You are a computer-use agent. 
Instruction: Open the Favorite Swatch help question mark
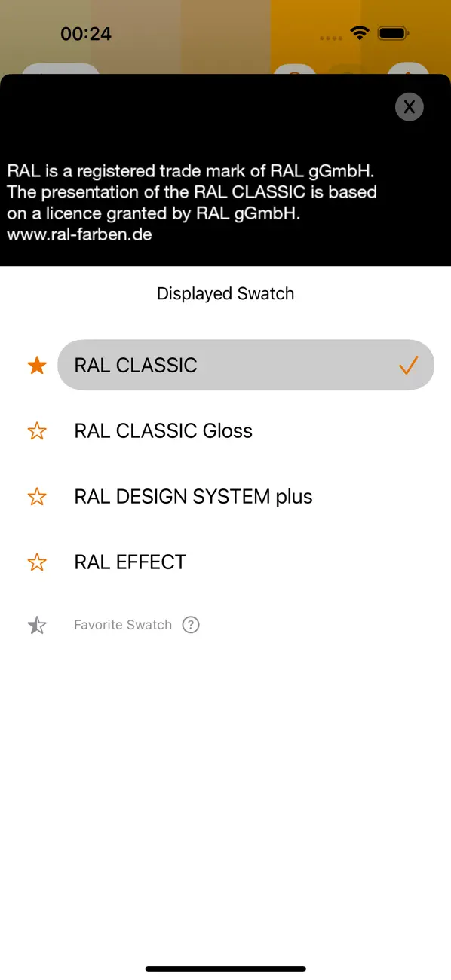191,625
